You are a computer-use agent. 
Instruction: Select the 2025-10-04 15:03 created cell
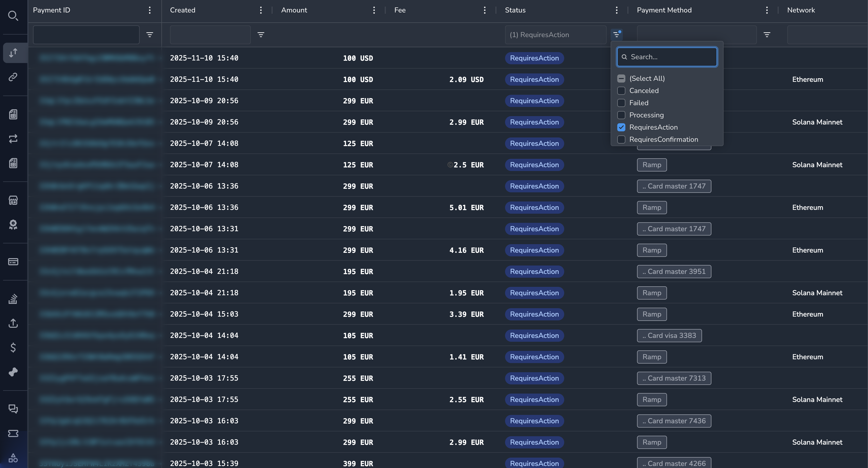click(x=204, y=314)
